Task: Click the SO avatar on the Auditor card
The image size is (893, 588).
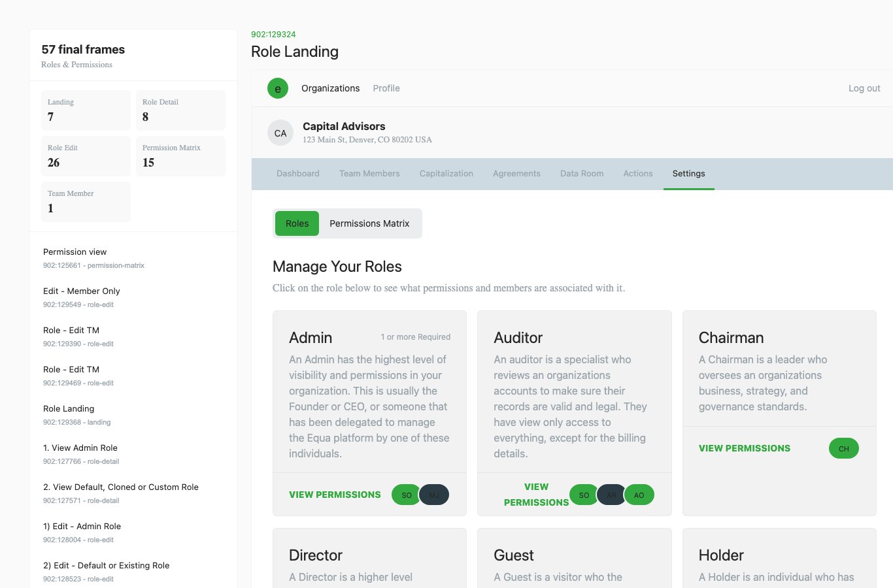Action: tap(584, 495)
